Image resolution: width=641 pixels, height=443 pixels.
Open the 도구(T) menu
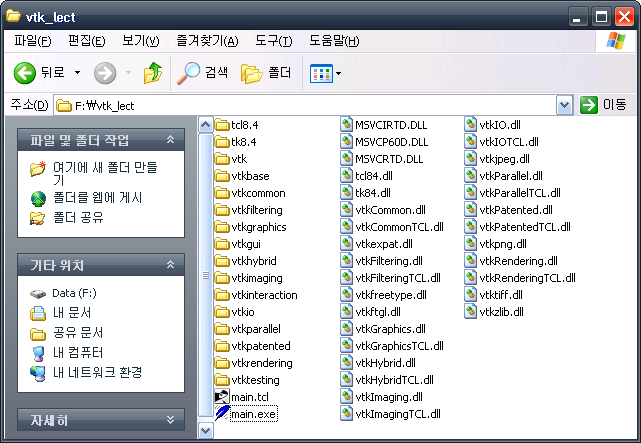[x=273, y=41]
